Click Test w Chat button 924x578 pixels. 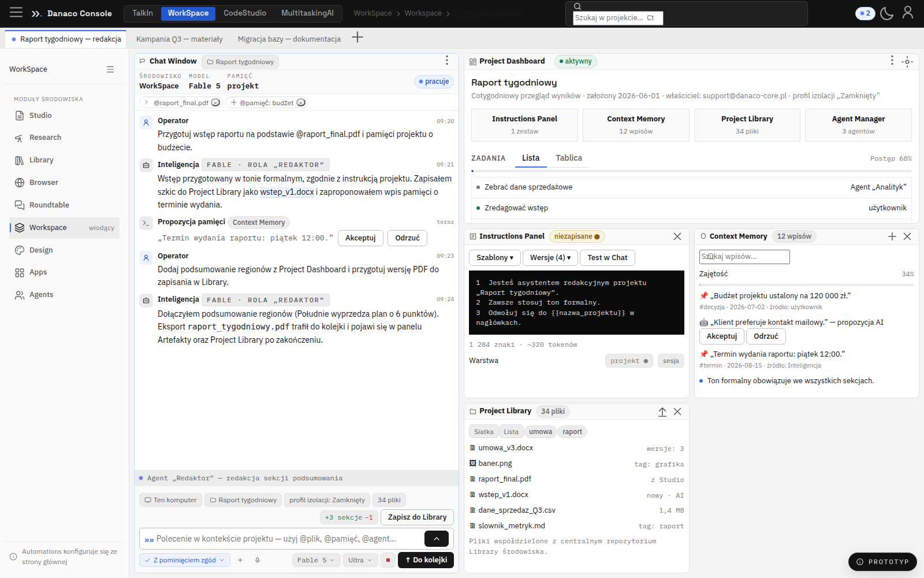[x=608, y=258]
